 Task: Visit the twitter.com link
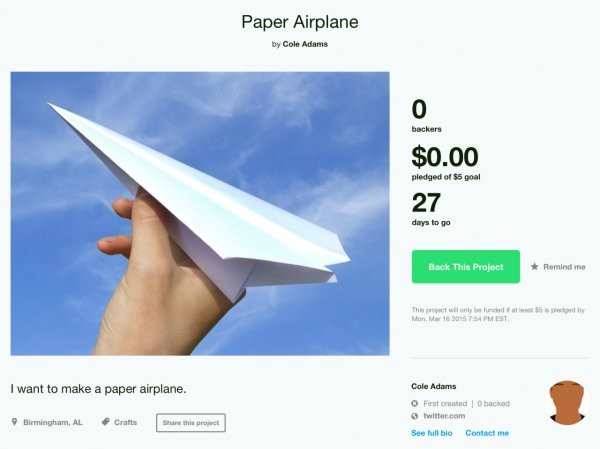point(444,416)
